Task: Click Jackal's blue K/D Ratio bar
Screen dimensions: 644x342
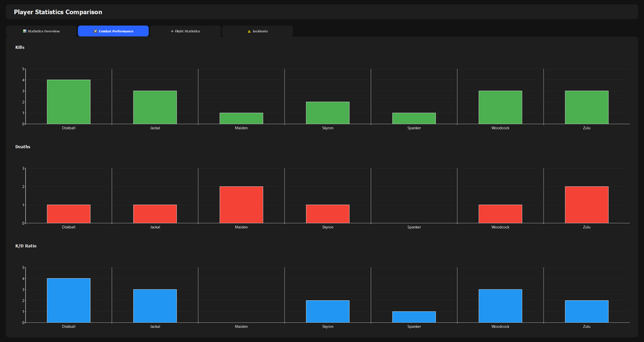Action: click(155, 306)
